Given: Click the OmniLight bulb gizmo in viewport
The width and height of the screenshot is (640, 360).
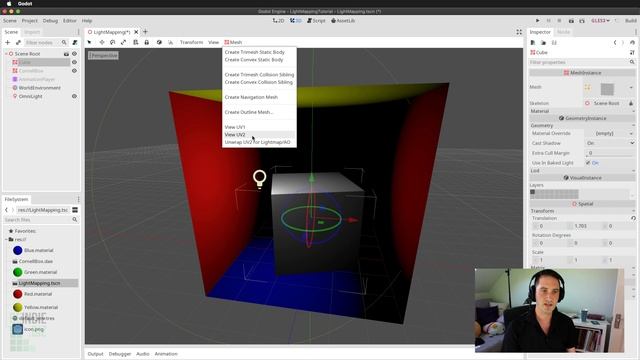Looking at the screenshot, I should click(260, 179).
